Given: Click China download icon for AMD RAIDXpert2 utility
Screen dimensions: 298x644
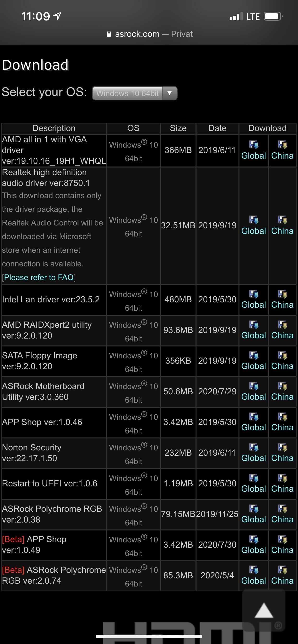Looking at the screenshot, I should pyautogui.click(x=282, y=325).
